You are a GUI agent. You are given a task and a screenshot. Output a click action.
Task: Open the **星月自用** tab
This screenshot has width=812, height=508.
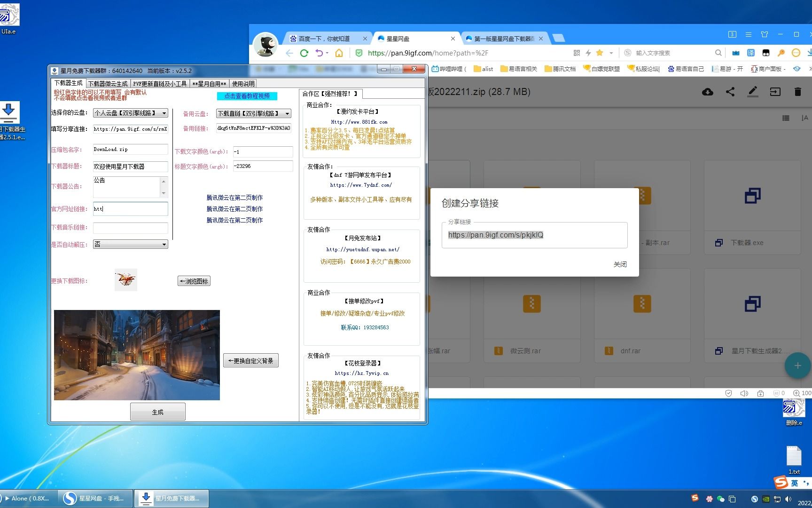coord(209,84)
